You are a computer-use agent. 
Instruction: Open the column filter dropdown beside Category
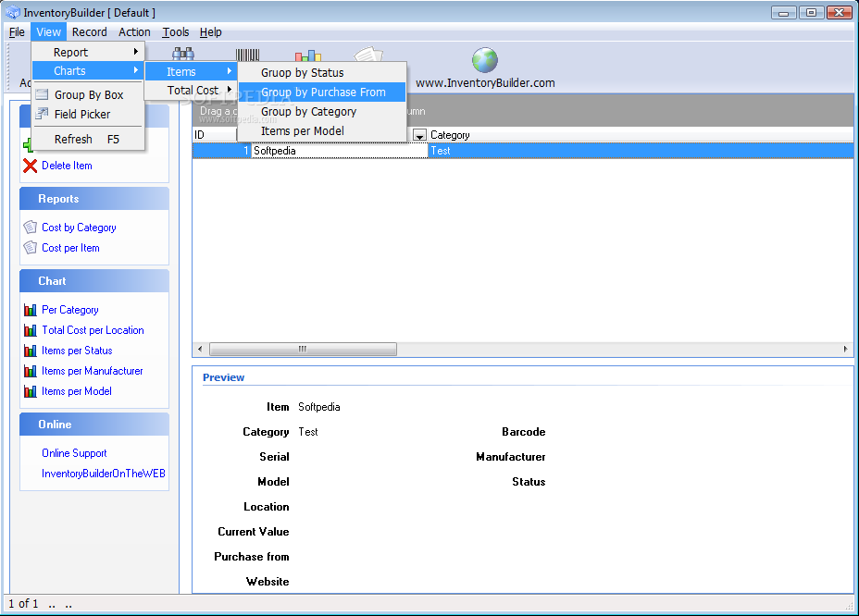click(419, 135)
